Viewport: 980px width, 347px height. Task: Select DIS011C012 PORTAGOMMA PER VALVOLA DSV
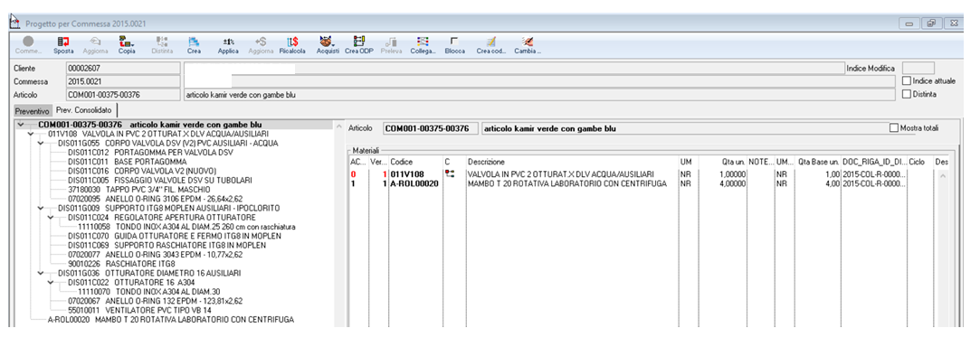(x=150, y=153)
